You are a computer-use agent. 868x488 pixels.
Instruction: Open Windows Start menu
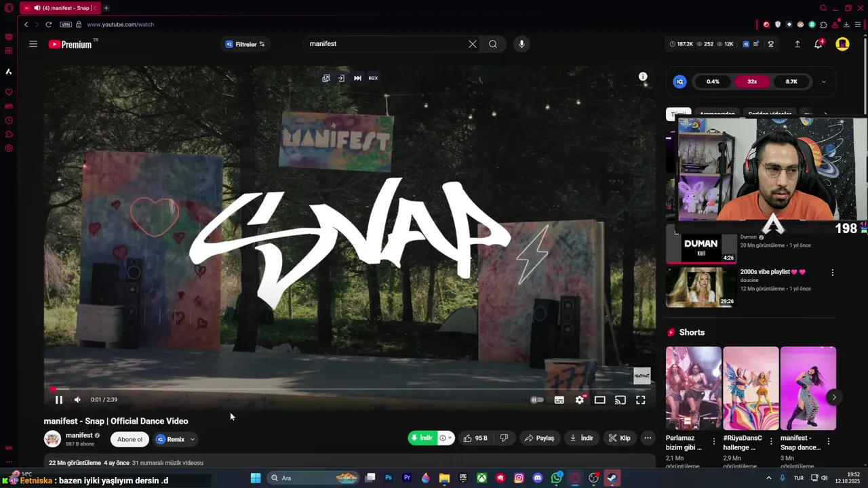(256, 478)
